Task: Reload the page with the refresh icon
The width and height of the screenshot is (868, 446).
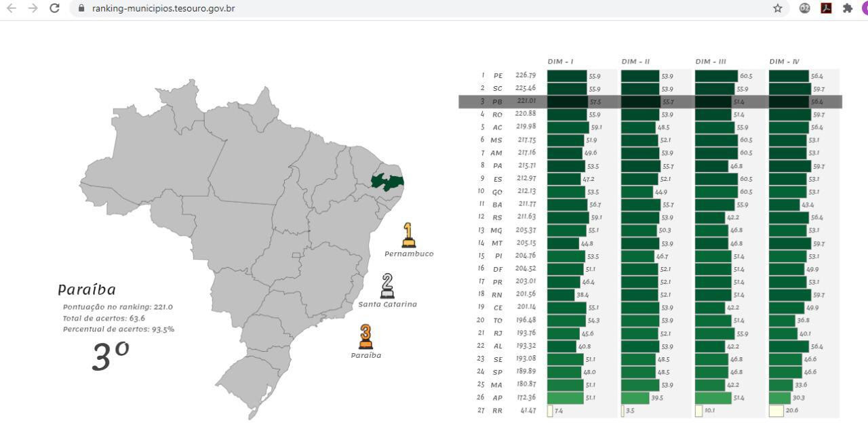Action: (54, 8)
